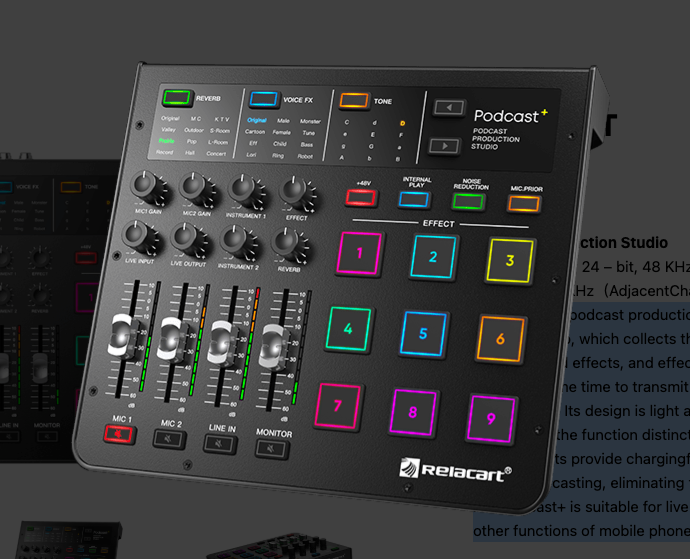Select the 'K T V' reverb preset
Screen dimensions: 690x559
click(222, 119)
